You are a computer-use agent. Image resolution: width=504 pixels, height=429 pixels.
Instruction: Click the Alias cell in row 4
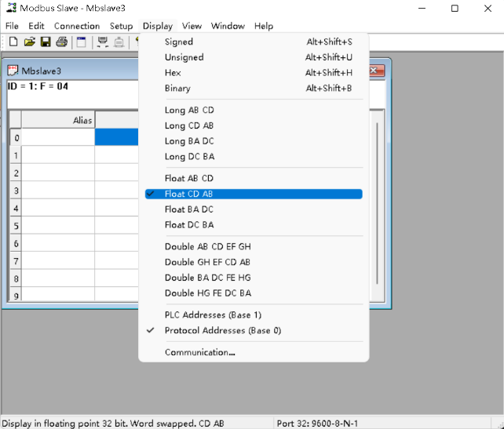[x=58, y=209]
